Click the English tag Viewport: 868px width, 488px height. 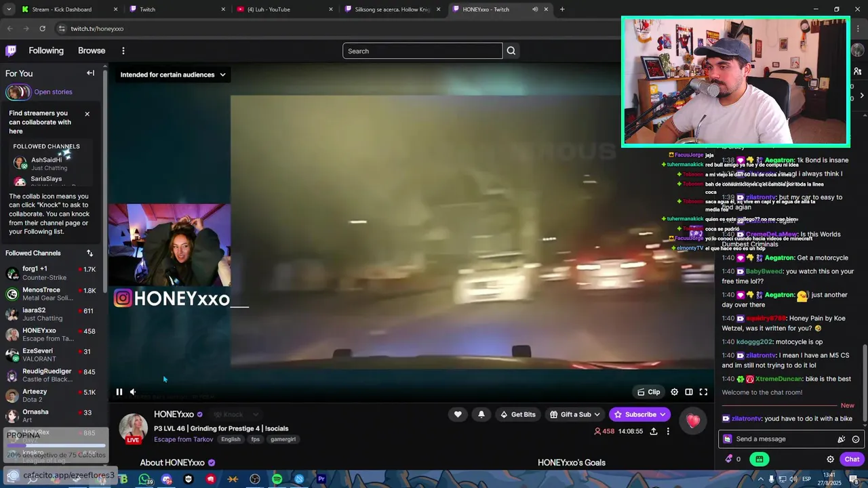231,439
